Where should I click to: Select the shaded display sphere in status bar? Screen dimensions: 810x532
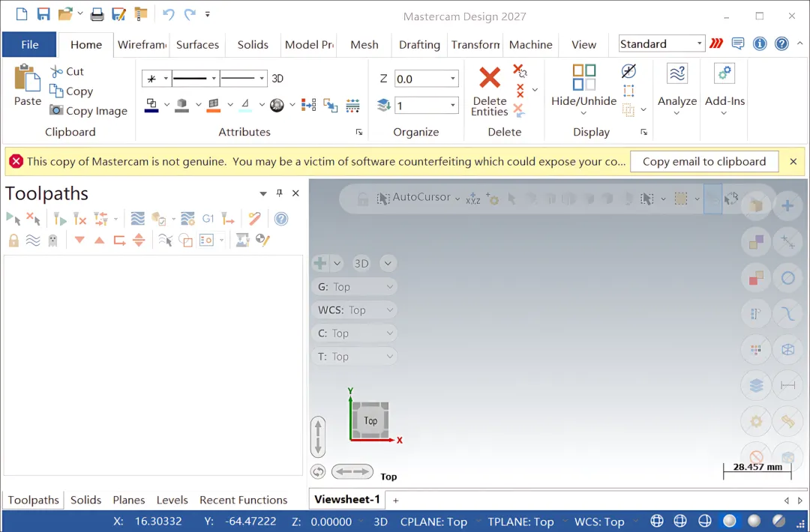730,522
